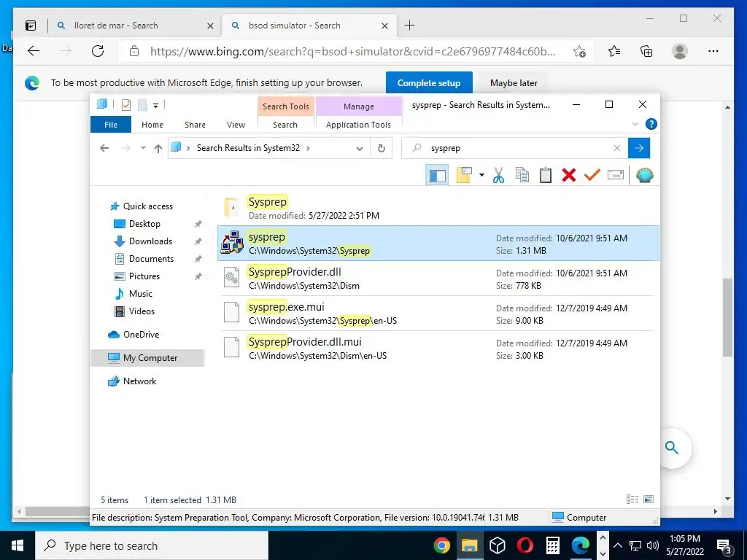
Task: Expand the arrow beside the Folder Options icon
Action: tap(481, 175)
